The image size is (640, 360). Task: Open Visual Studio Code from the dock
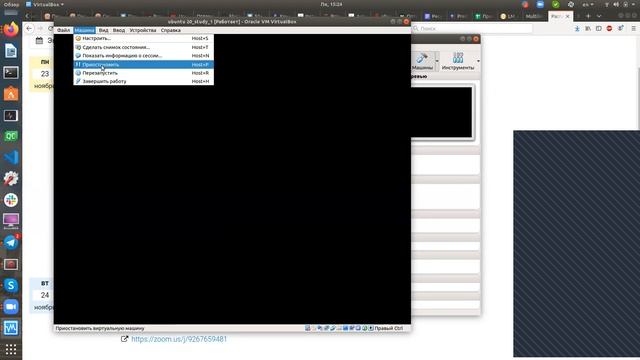point(11,158)
